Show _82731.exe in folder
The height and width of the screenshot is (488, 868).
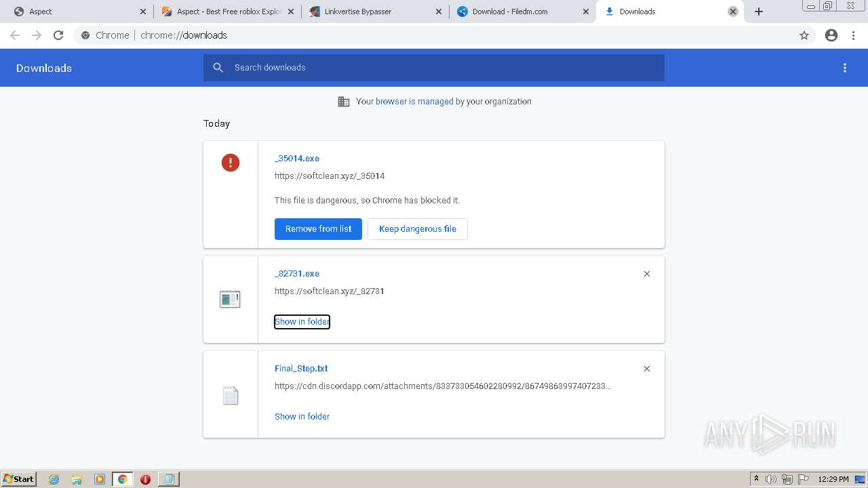point(302,322)
